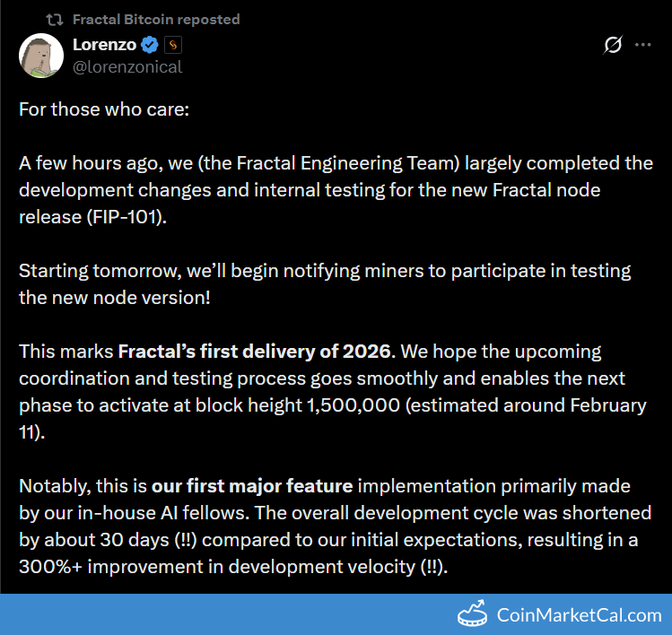The width and height of the screenshot is (672, 635).
Task: Click the CoinMarketCal calendar logo icon
Action: pyautogui.click(x=473, y=615)
